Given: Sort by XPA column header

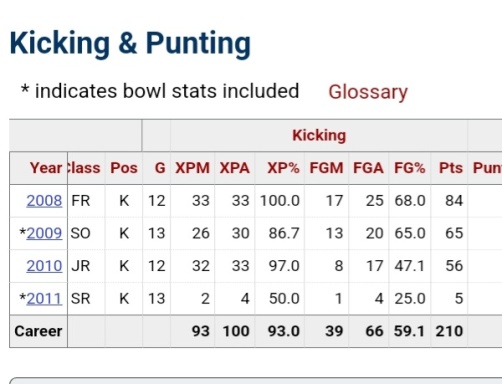Looking at the screenshot, I should coord(234,168).
